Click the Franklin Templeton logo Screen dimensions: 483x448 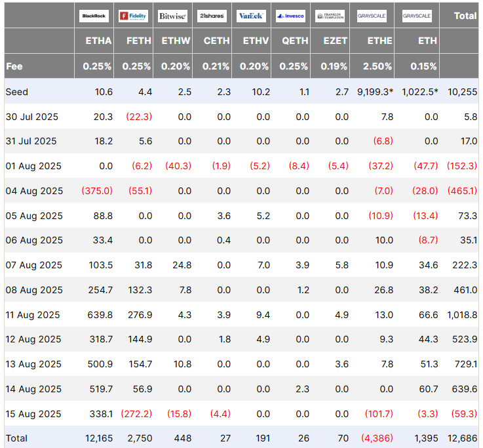pyautogui.click(x=330, y=16)
